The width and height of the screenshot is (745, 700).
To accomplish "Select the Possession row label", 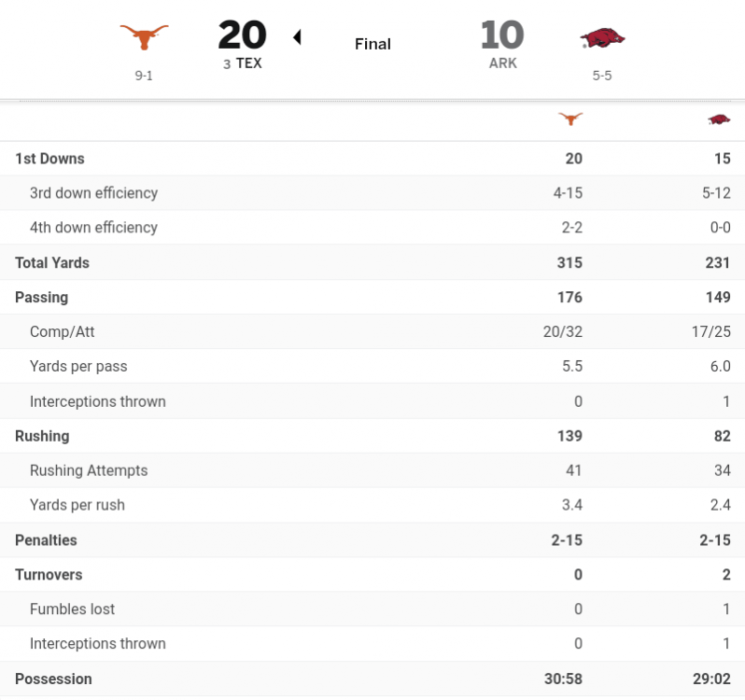I will click(x=53, y=679).
